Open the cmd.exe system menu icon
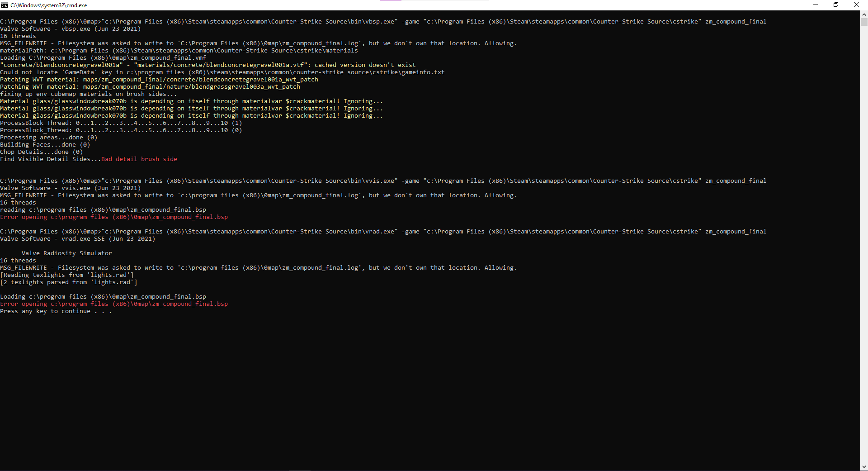This screenshot has height=471, width=868. pos(5,5)
